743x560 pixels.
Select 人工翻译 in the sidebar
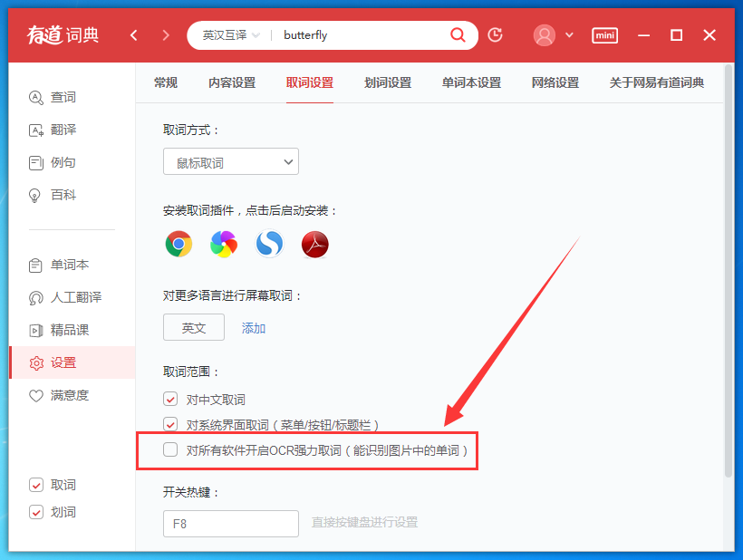click(x=61, y=297)
